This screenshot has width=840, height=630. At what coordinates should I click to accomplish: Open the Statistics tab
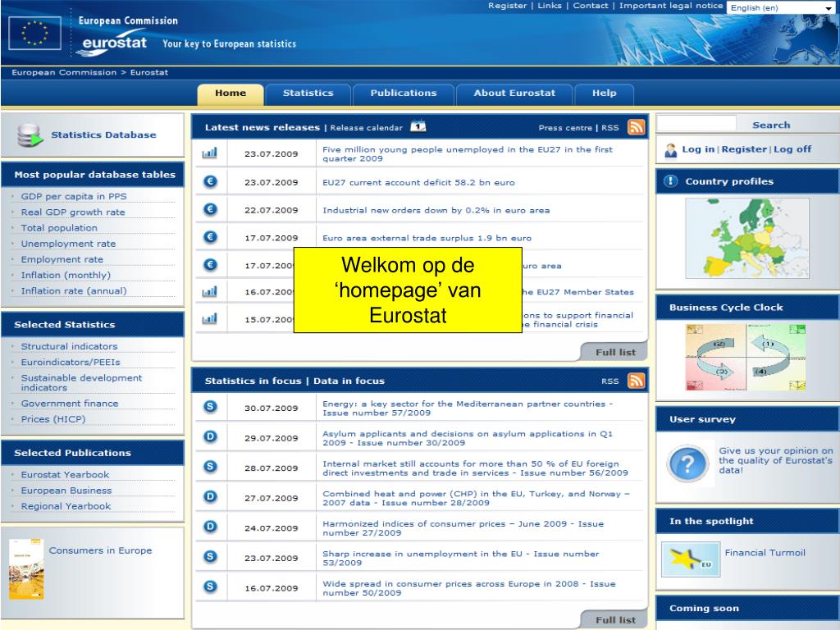point(308,94)
